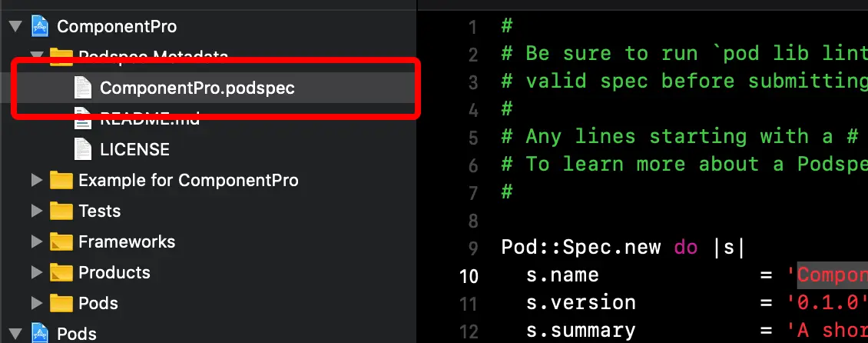Collapse the Podspec Metadata folder
This screenshot has height=343, width=868.
tap(36, 55)
